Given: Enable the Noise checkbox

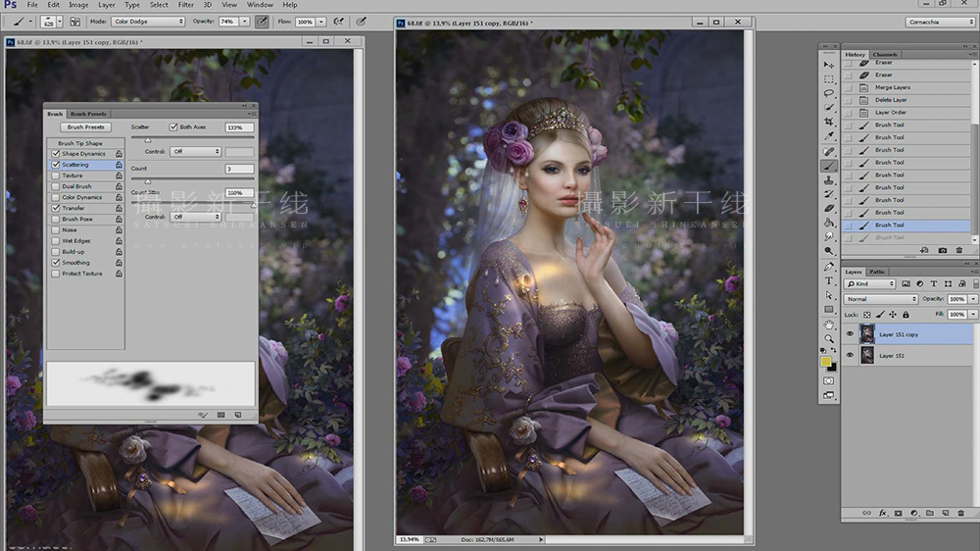Looking at the screenshot, I should click(x=56, y=230).
